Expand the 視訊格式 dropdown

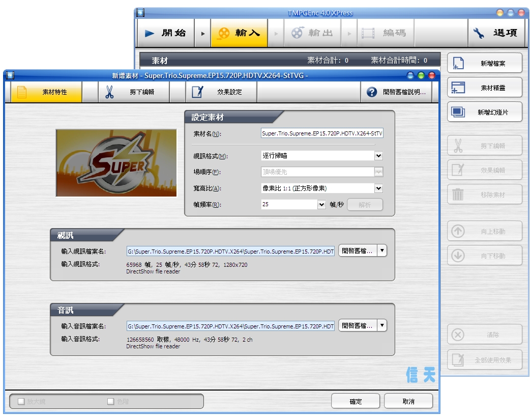[378, 156]
